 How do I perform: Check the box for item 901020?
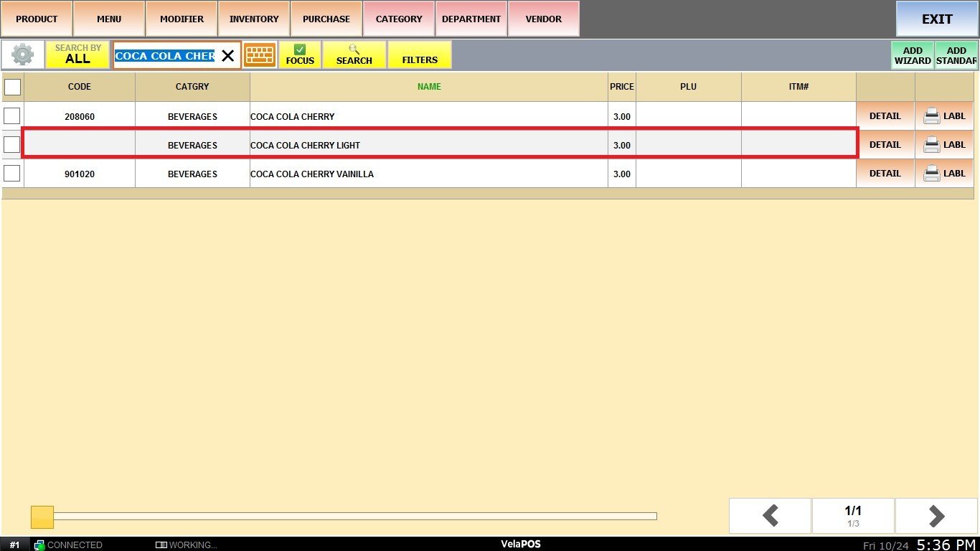(12, 174)
